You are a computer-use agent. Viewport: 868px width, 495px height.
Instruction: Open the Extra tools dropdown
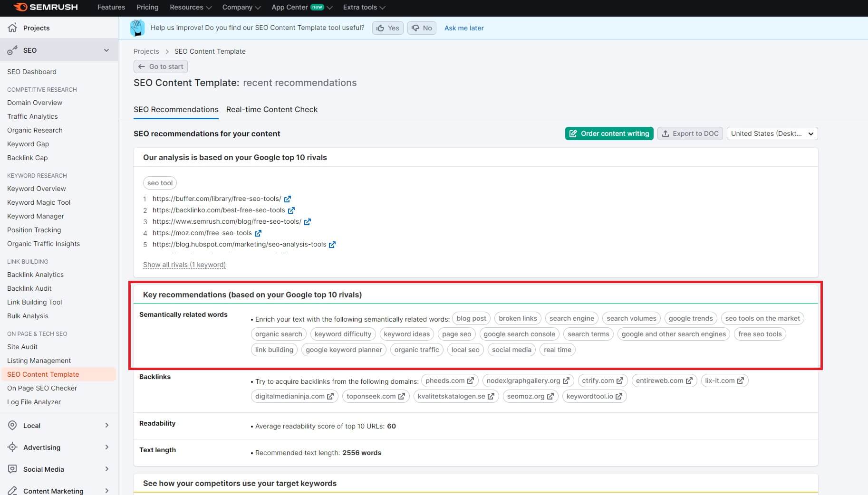(x=364, y=7)
